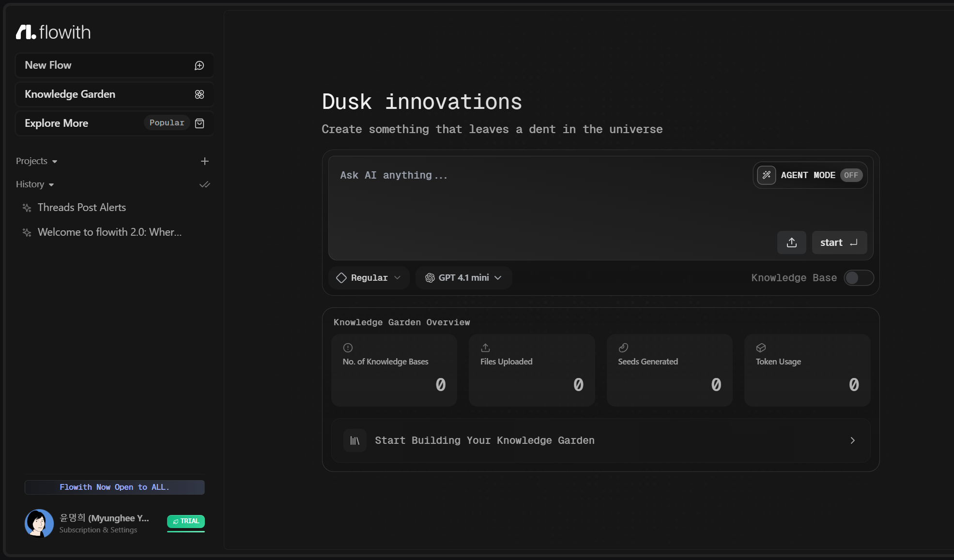Click sparkle icon beside Welcome to flowith 2.0
This screenshot has height=560, width=954.
27,232
